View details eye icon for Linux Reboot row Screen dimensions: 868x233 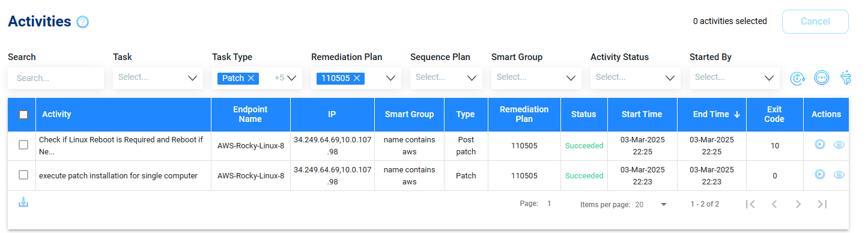pyautogui.click(x=840, y=144)
